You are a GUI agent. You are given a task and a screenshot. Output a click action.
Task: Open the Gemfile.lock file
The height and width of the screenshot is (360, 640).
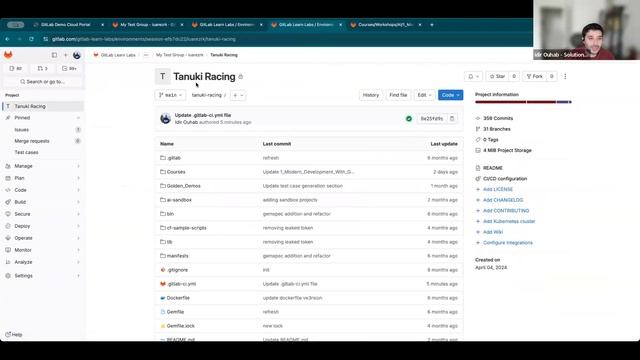click(x=180, y=326)
